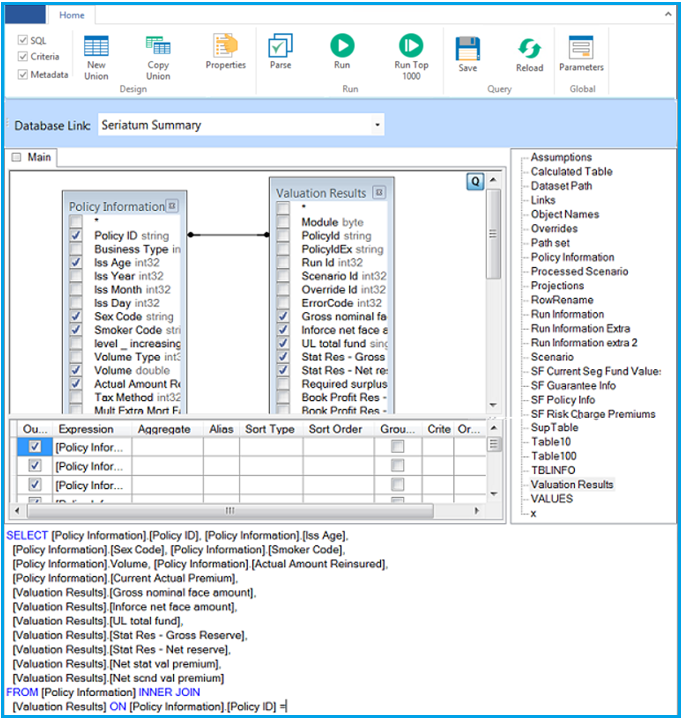Toggle the Criteria checkbox
Viewport: 683px width, 721px height.
click(x=23, y=57)
